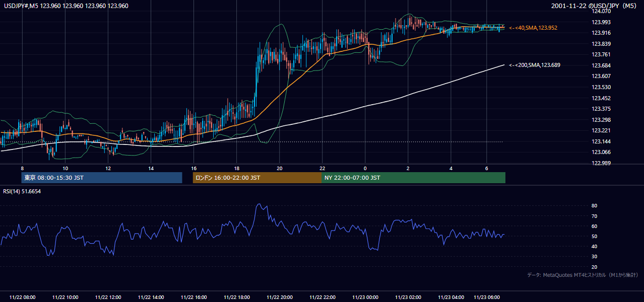Click RSI scale value 60

[595, 226]
